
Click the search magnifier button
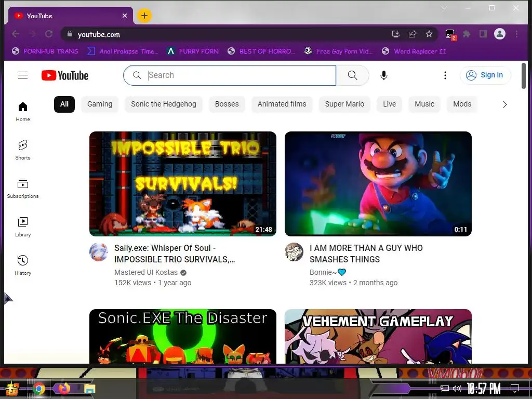coord(353,75)
